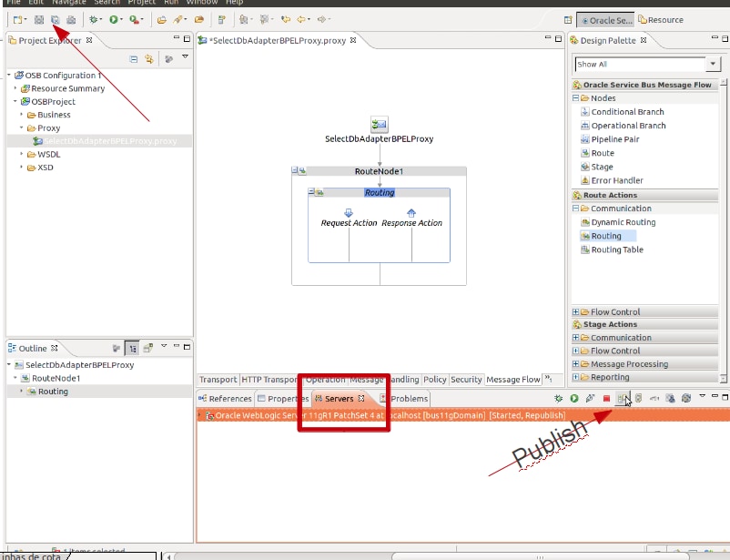The image size is (730, 560).
Task: Open the References view tab
Action: coord(226,399)
